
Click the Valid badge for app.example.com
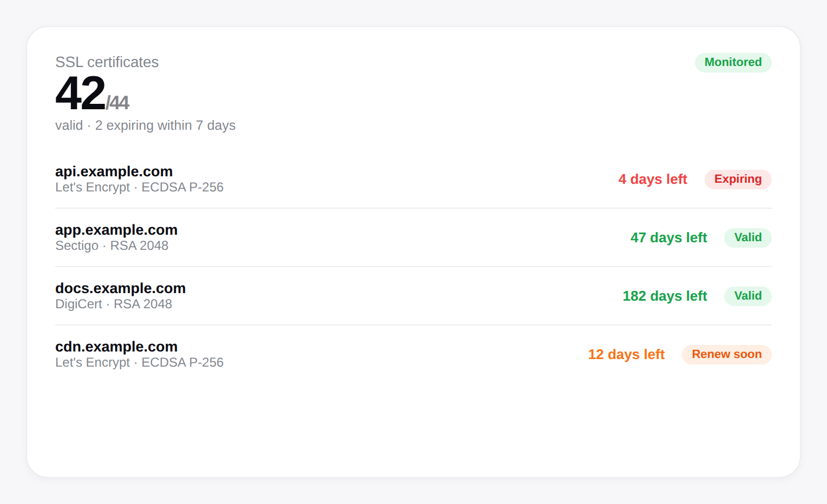tap(747, 237)
